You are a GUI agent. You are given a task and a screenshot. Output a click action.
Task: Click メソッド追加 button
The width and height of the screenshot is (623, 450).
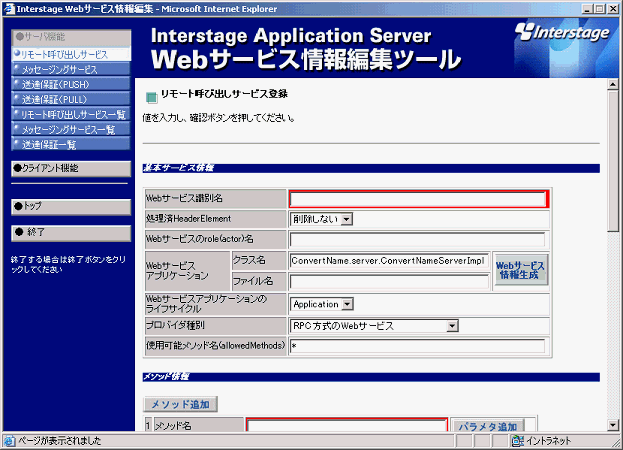[x=180, y=404]
